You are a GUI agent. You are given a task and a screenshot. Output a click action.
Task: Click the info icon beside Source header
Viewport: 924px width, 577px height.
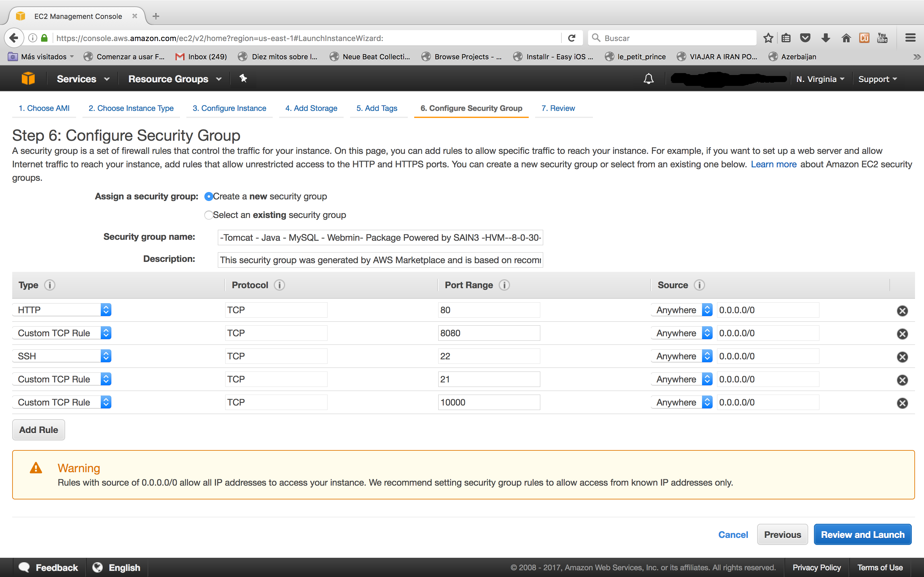coord(699,285)
